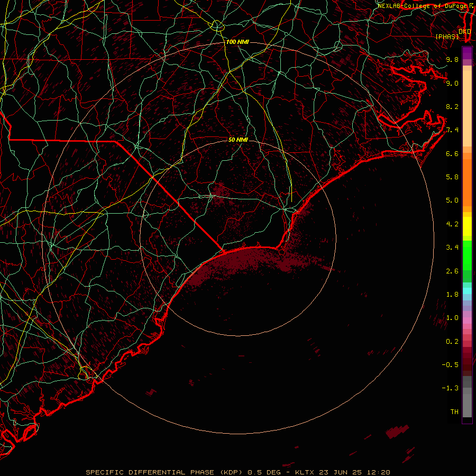Click the [PHAS] unit label
476x476 pixels.
pos(447,36)
